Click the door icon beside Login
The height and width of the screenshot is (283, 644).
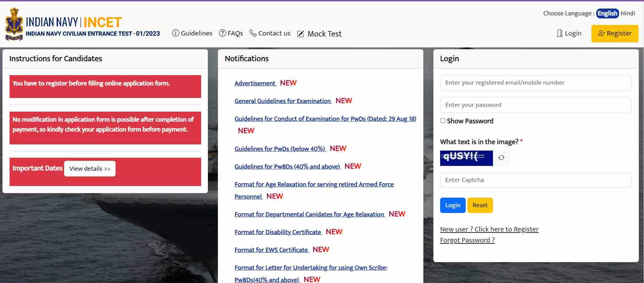click(x=559, y=33)
